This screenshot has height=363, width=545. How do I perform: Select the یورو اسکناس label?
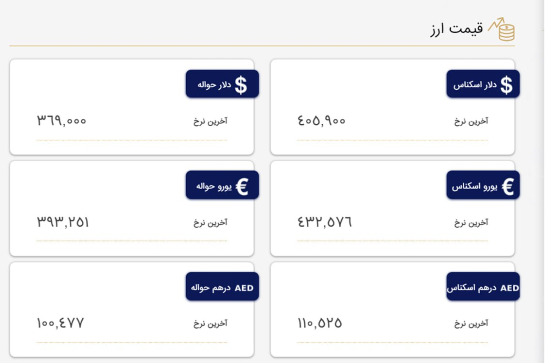(474, 187)
